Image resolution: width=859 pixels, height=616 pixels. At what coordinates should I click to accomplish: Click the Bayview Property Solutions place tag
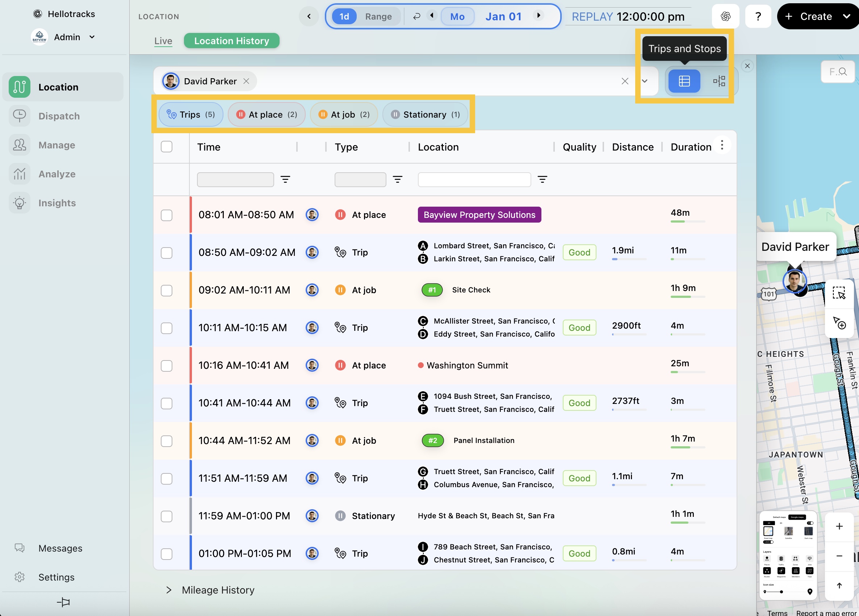coord(479,215)
